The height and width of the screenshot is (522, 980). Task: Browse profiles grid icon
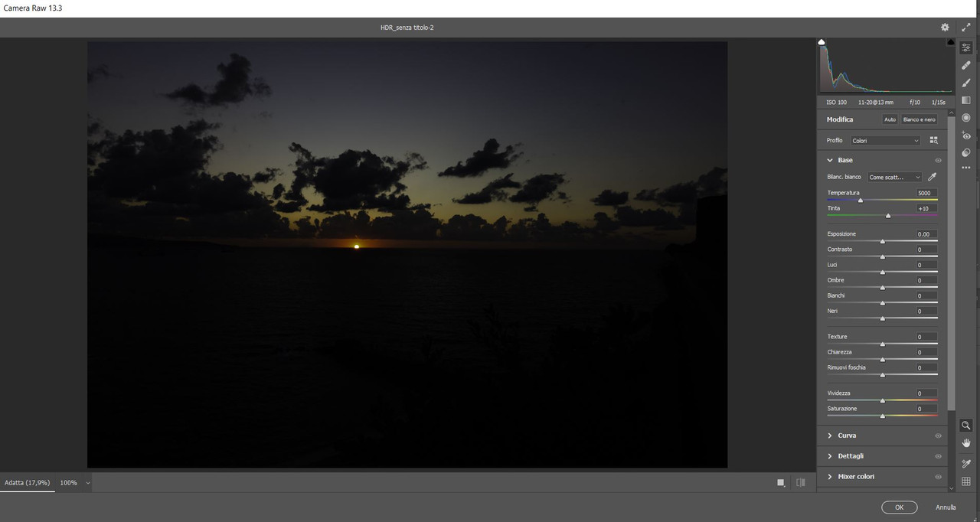[933, 140]
